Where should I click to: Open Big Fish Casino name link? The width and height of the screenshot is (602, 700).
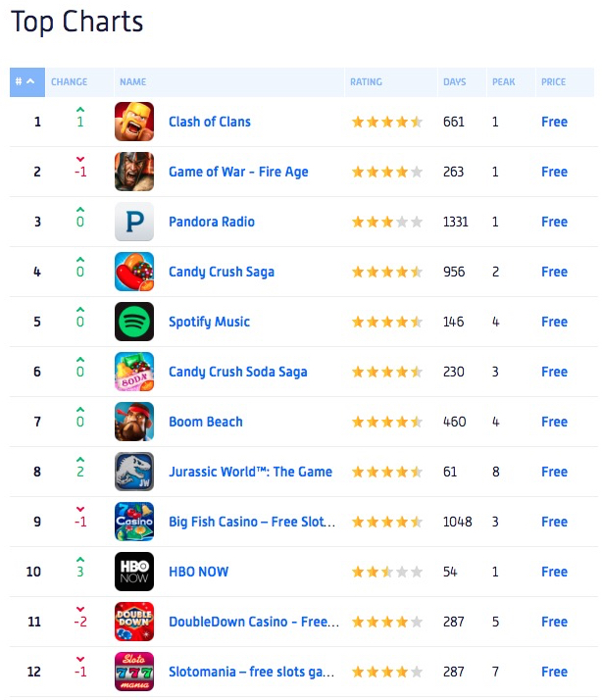tap(252, 522)
